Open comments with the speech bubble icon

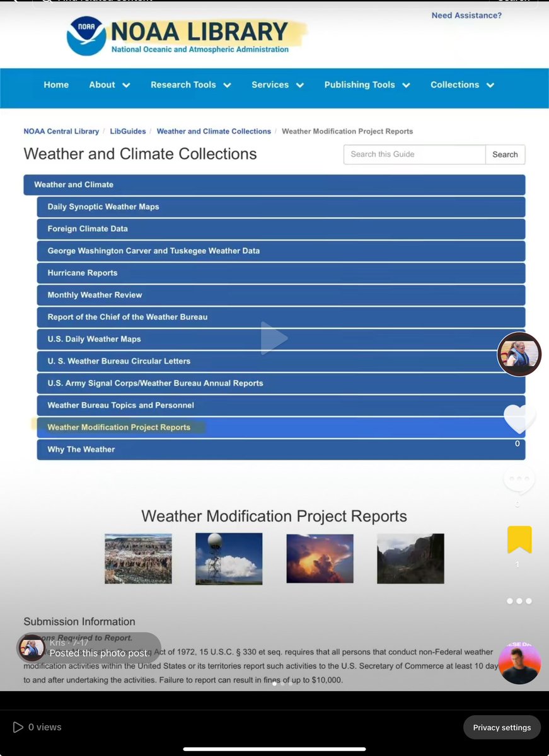pyautogui.click(x=519, y=479)
